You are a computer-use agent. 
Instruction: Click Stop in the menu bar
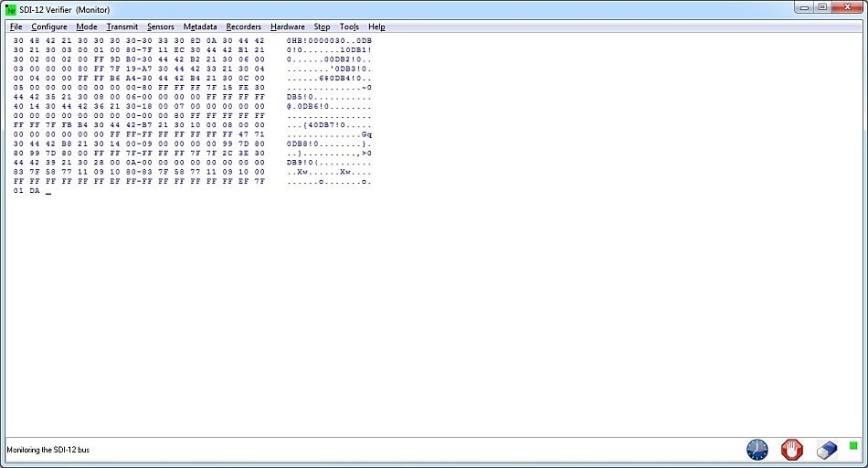click(322, 27)
